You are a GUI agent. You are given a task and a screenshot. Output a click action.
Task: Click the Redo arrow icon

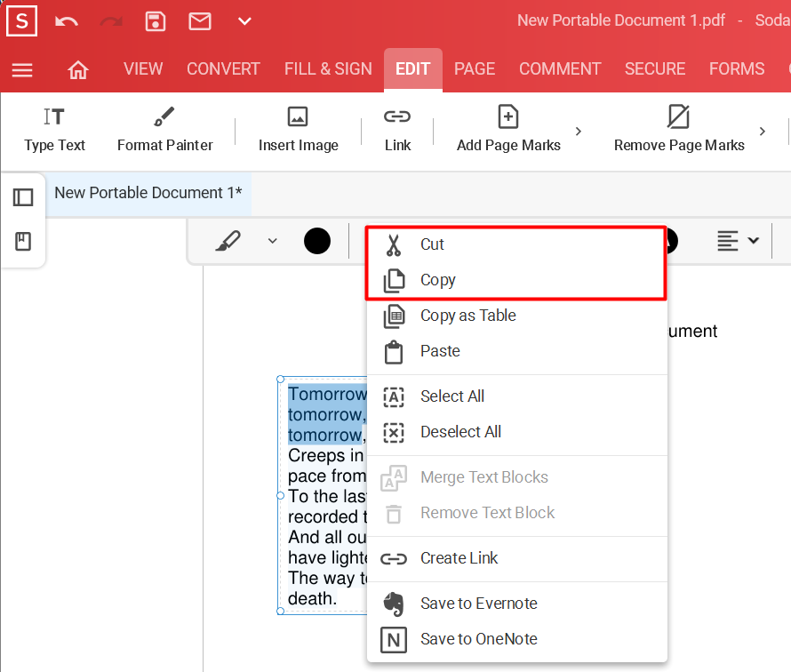click(x=111, y=21)
